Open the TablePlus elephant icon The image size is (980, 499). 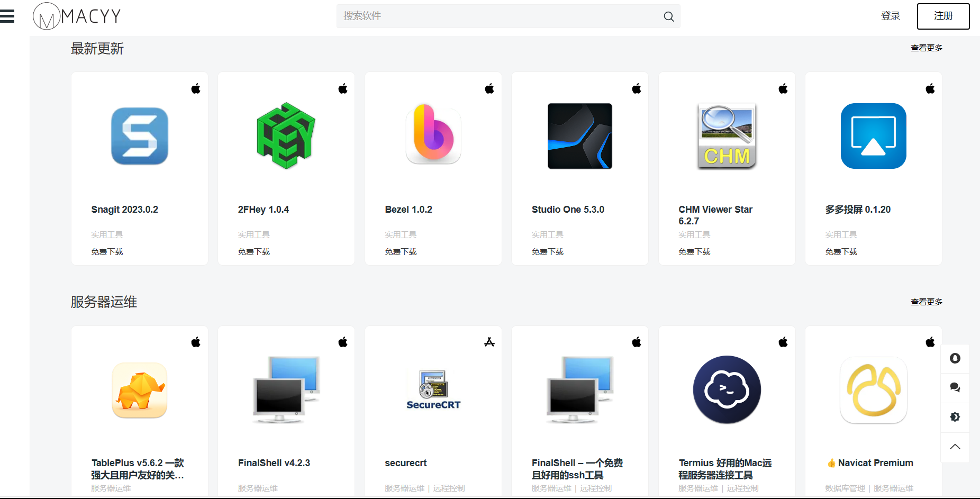pos(140,390)
